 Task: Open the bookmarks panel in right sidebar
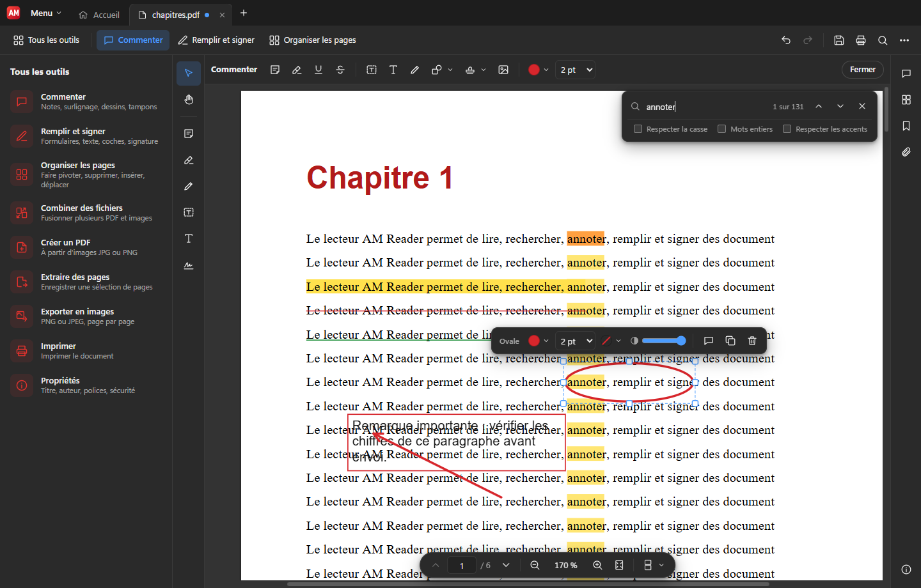pyautogui.click(x=906, y=126)
